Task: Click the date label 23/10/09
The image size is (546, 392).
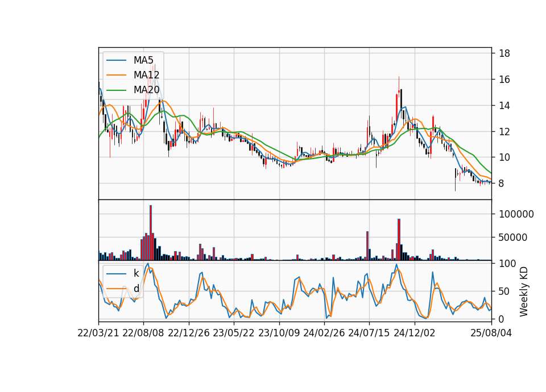Action: 279,333
